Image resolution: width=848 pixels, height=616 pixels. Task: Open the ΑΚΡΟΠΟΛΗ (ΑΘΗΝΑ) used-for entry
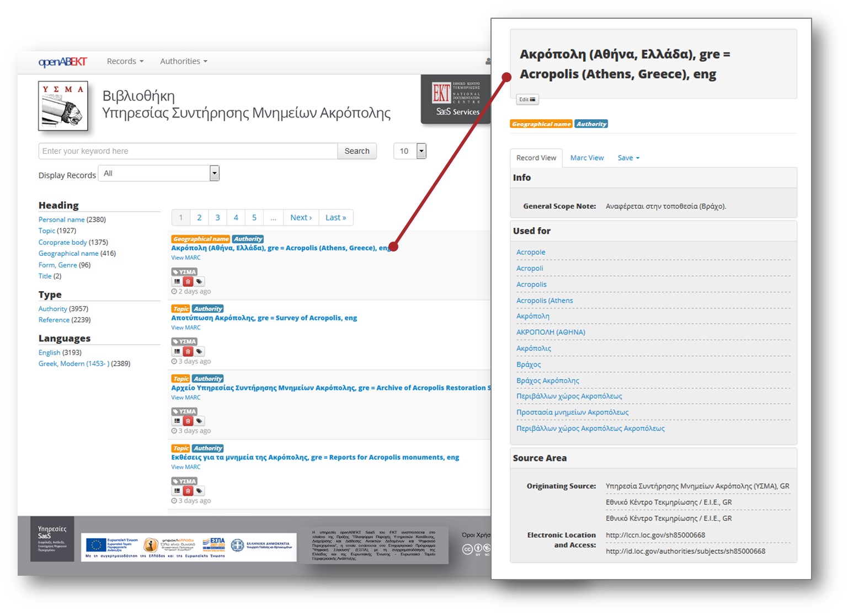(x=551, y=332)
